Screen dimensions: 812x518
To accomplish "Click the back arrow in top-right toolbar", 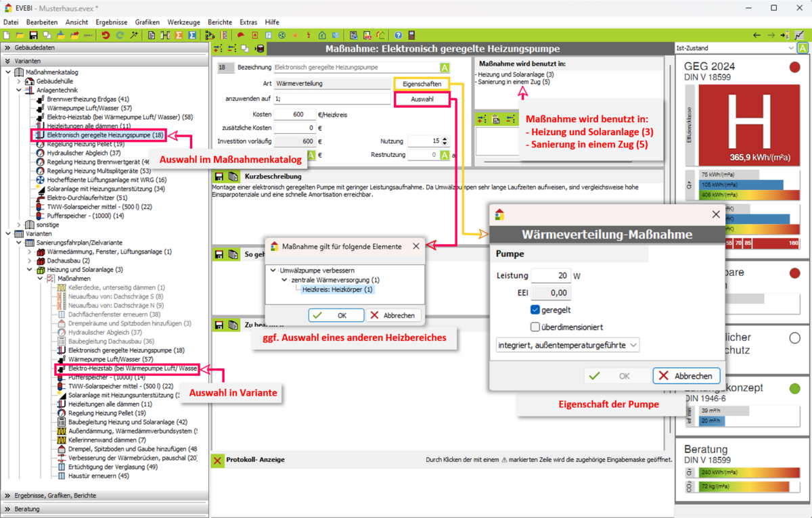I will click(757, 35).
